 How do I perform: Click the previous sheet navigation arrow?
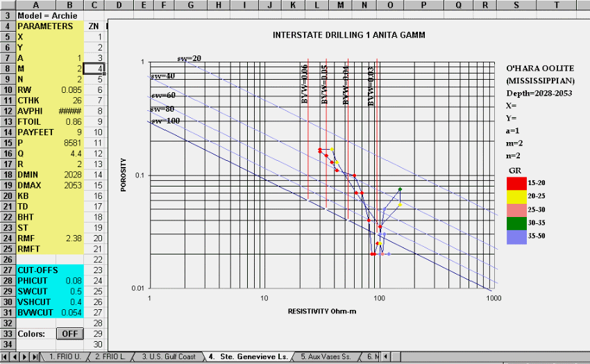[x=15, y=357]
